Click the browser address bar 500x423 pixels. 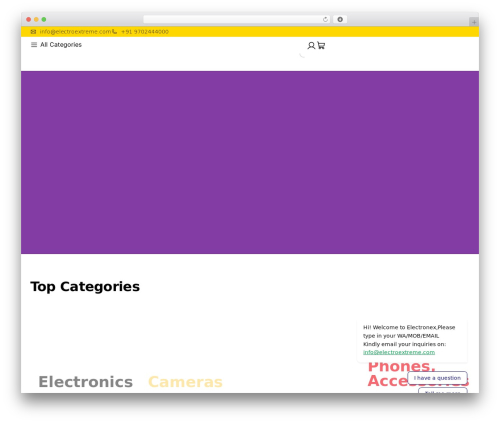click(x=237, y=19)
